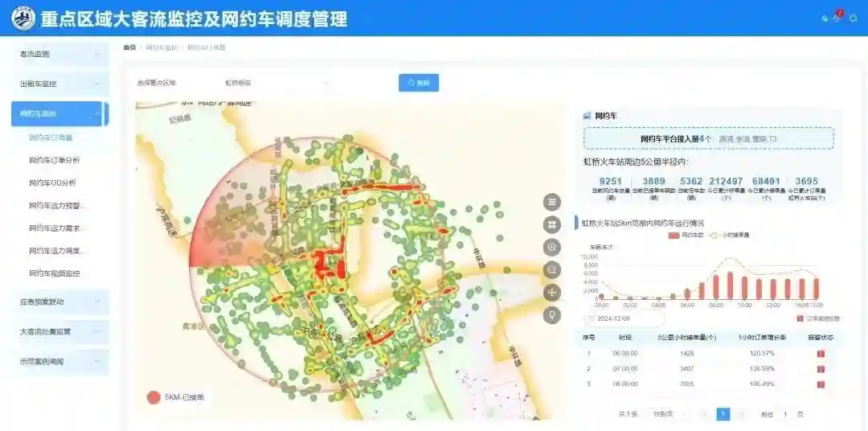Viewport: 868px width, 431px height.
Task: Zoom in on the map
Action: pyautogui.click(x=552, y=247)
